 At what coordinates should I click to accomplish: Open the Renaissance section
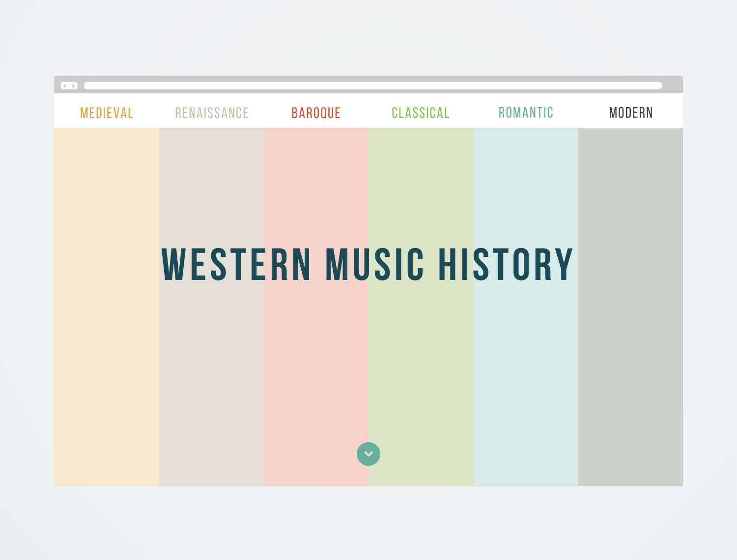(x=212, y=113)
